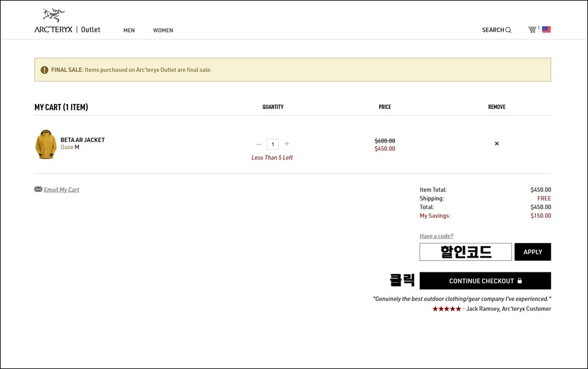Click the BETA AR JACKET product name
Viewport: 588px width, 369px height.
83,140
